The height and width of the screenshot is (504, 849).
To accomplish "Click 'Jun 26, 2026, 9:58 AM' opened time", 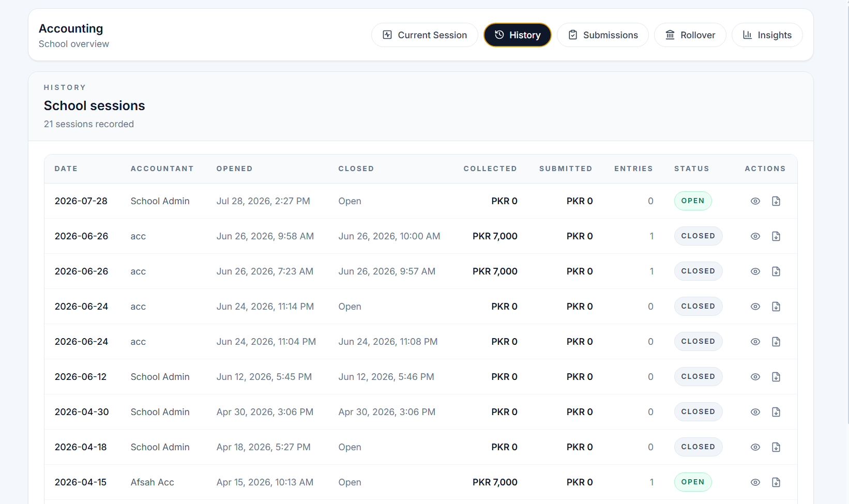I will [265, 236].
